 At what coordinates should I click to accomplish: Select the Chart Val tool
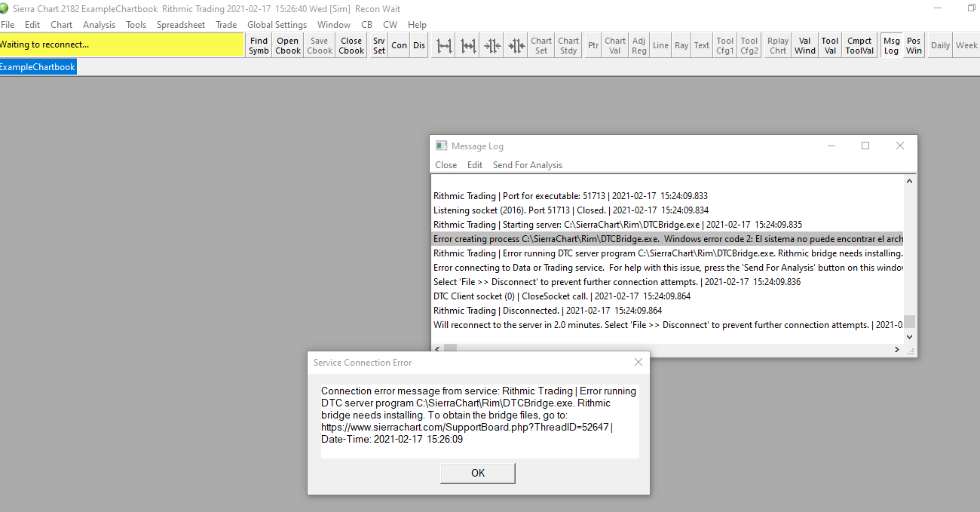point(615,45)
